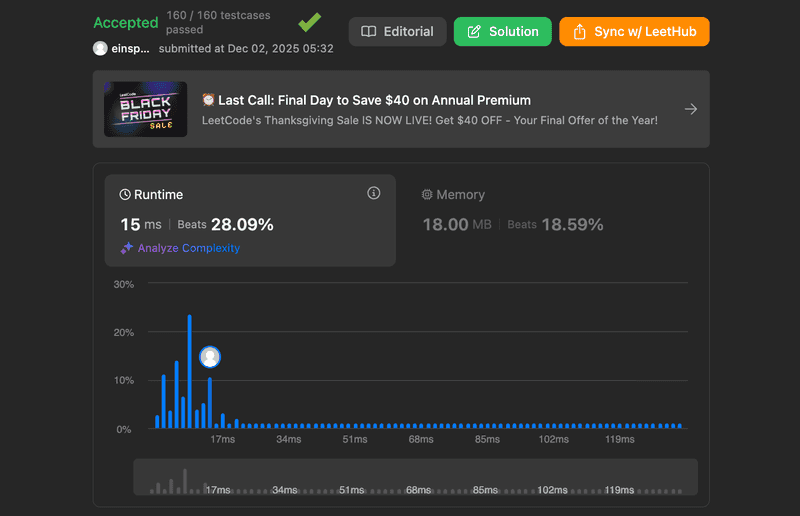The height and width of the screenshot is (516, 800).
Task: Open the Analyze Complexity link
Action: (188, 248)
